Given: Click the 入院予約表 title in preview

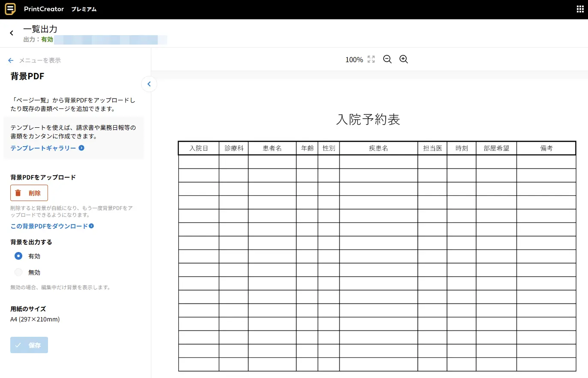Looking at the screenshot, I should tap(368, 120).
